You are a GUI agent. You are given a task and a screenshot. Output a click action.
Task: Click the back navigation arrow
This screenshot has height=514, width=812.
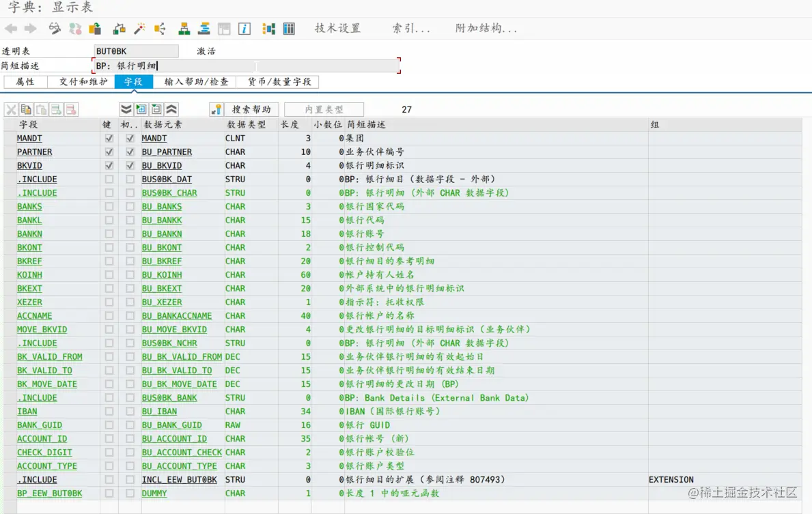pyautogui.click(x=12, y=29)
